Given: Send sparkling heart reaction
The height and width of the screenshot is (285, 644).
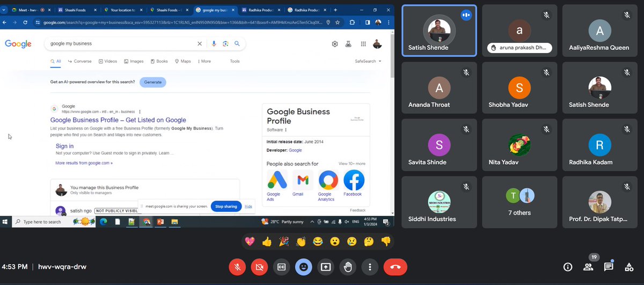Looking at the screenshot, I should click(250, 242).
